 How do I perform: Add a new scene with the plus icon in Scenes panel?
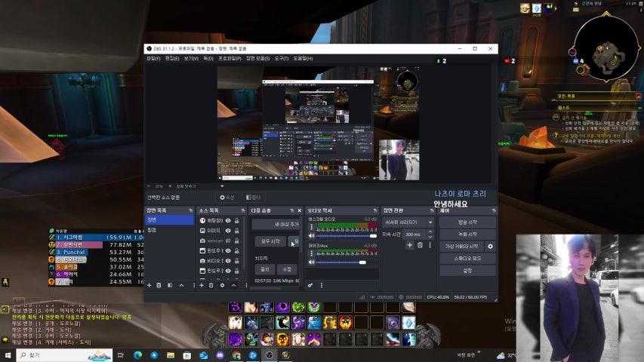(x=149, y=285)
